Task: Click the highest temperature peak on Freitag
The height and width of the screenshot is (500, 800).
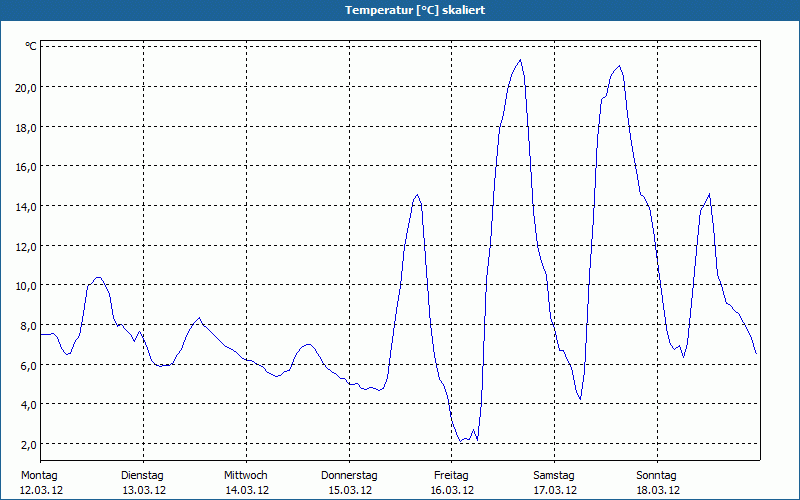Action: coord(520,60)
